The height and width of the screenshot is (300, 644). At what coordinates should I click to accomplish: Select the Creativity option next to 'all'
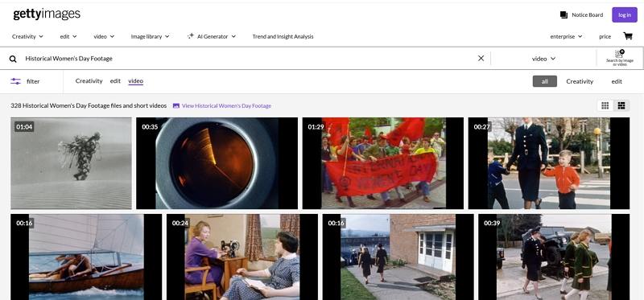(580, 81)
